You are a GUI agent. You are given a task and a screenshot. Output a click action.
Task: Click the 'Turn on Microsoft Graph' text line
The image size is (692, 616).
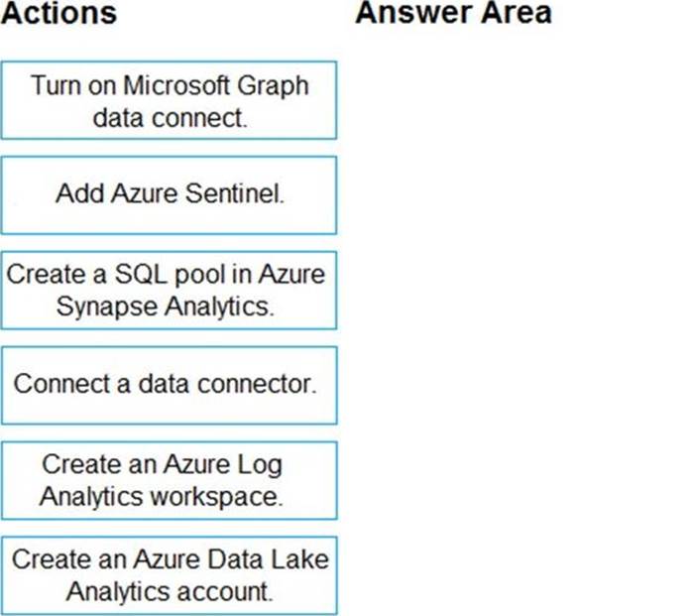tap(170, 85)
